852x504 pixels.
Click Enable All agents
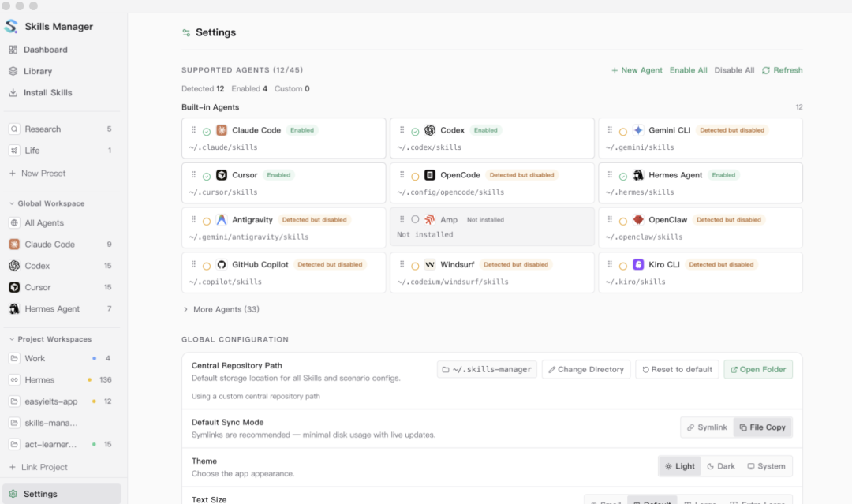coord(689,70)
